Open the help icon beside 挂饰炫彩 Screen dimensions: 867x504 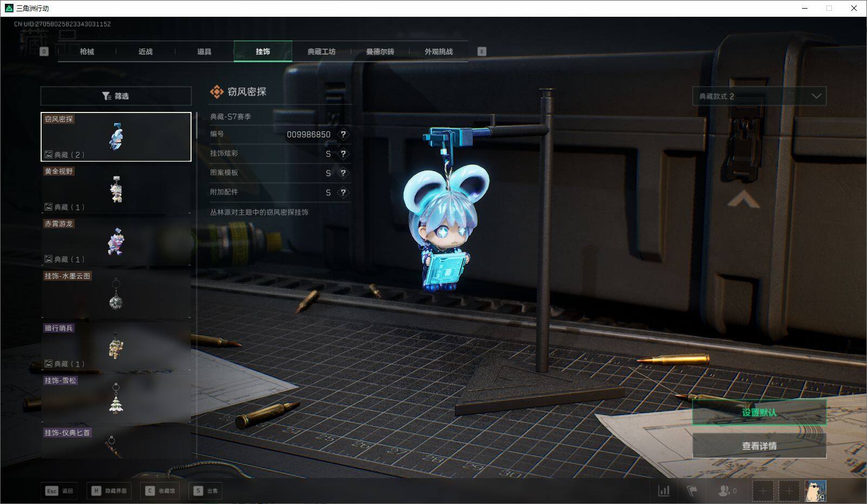tap(343, 154)
